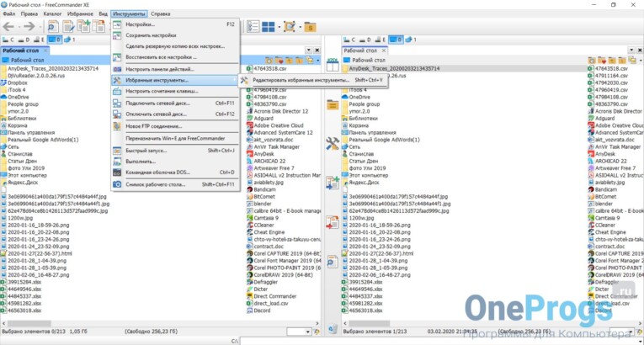Viewport: 644px width, 345px height.
Task: Click the Forward navigation arrow in toolbar
Action: [29, 27]
